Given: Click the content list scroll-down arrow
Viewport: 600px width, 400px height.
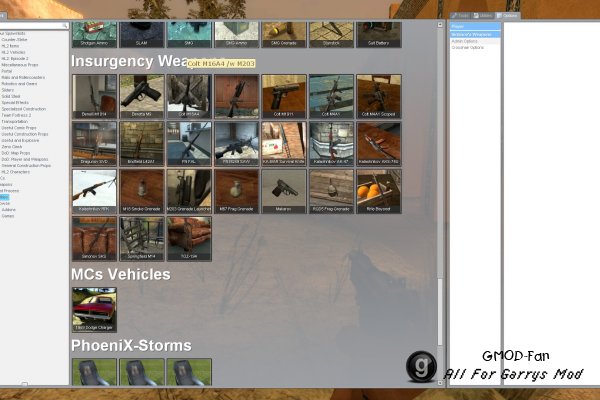Looking at the screenshot, I should pyautogui.click(x=440, y=382).
